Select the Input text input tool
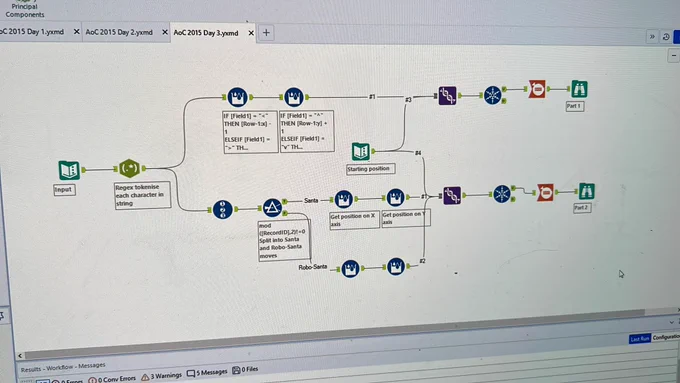Viewport: 680px width, 383px height. tap(69, 170)
